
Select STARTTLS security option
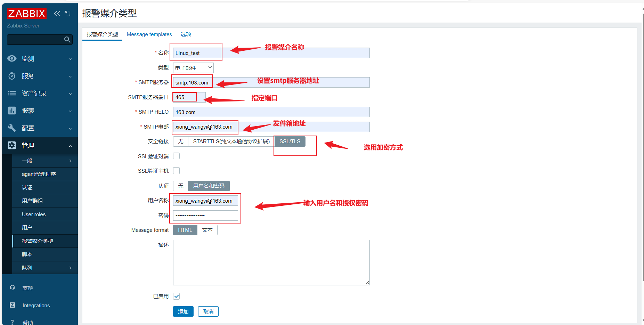231,141
